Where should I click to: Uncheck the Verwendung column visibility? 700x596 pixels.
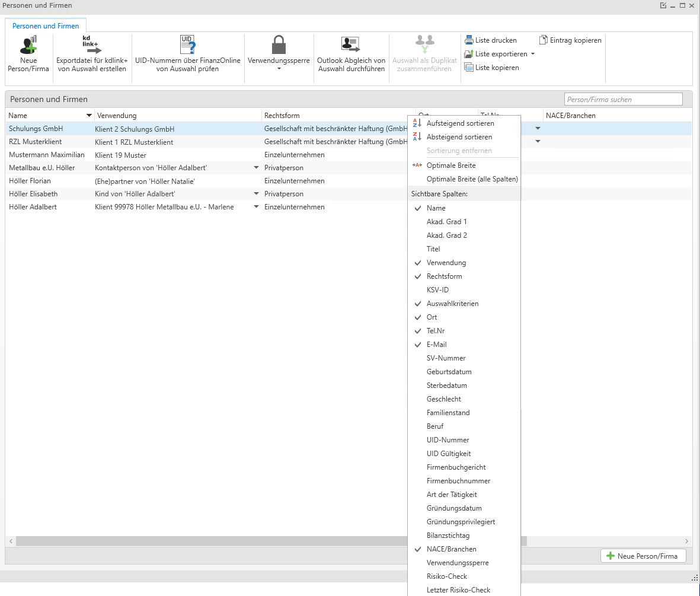point(446,263)
